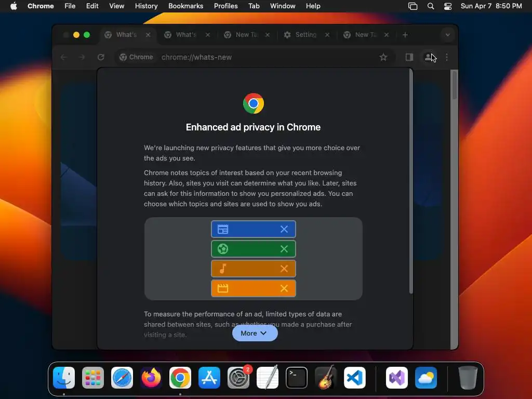The height and width of the screenshot is (399, 532).
Task: Switch to the first New Tab tab
Action: point(247,35)
